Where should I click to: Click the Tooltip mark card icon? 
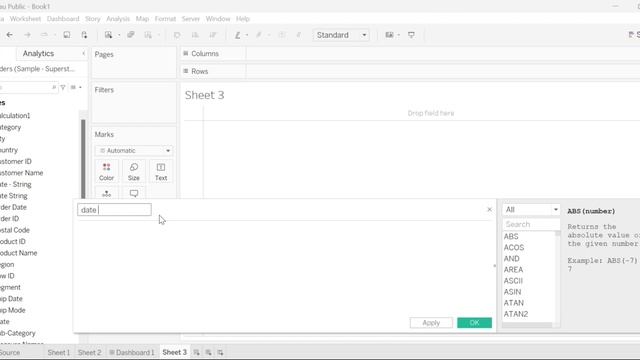(134, 193)
